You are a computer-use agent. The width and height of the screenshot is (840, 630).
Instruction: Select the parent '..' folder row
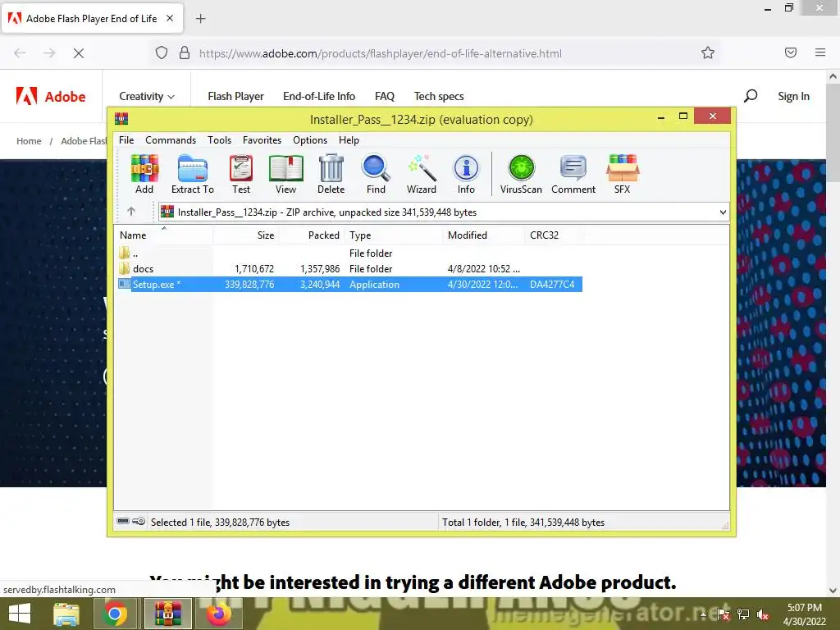pos(349,253)
